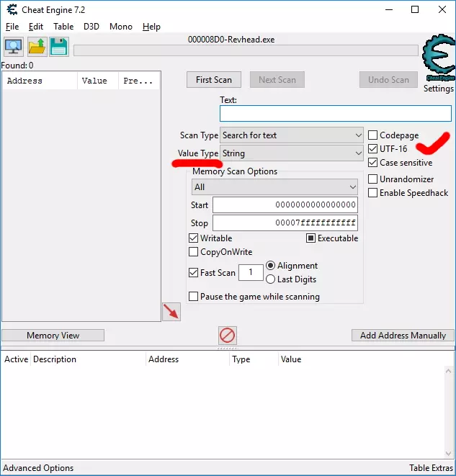This screenshot has height=476, width=456.
Task: Open the Value Type dropdown
Action: click(292, 153)
